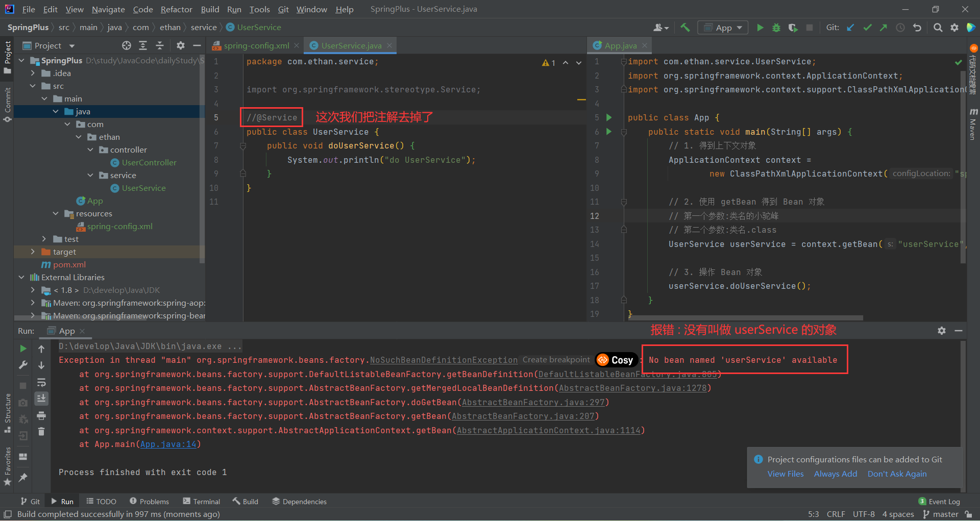Collapse the controller package
The width and height of the screenshot is (980, 521).
(90, 150)
